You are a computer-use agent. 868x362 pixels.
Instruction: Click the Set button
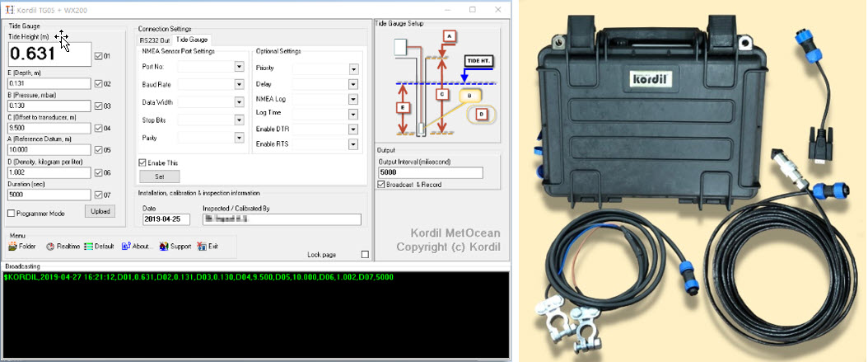tap(160, 176)
